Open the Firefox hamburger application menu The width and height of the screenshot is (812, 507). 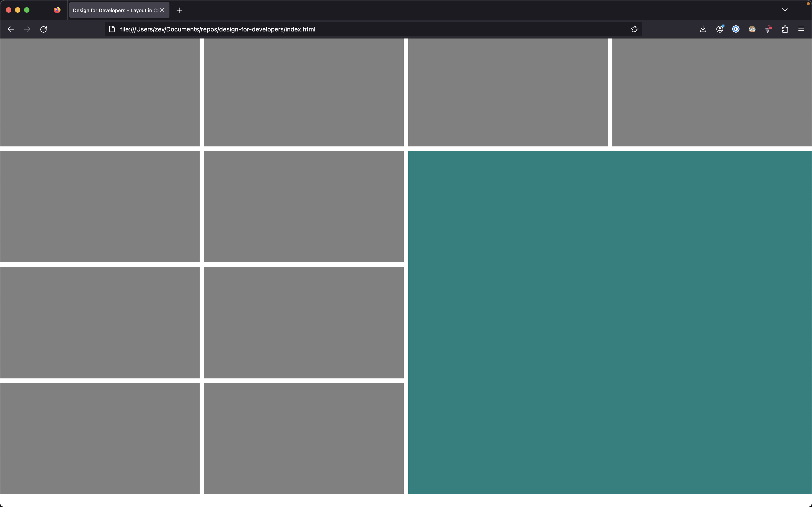coord(801,29)
